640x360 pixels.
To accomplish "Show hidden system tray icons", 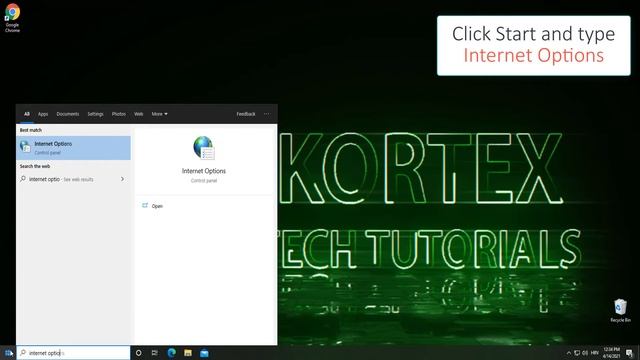I will 569,353.
